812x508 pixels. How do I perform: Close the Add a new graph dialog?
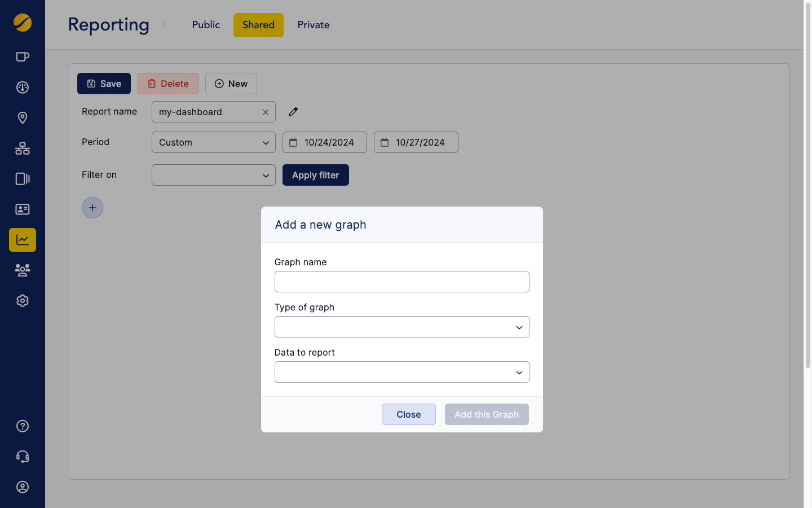click(x=408, y=414)
